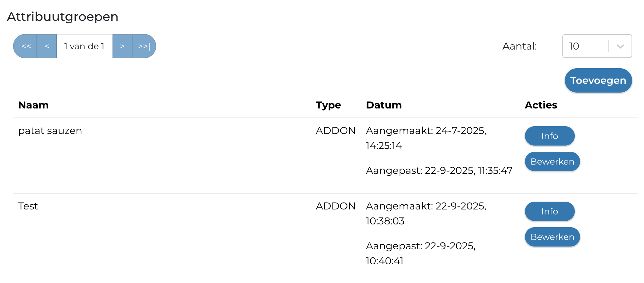Click the Acties column header
Image resolution: width=644 pixels, height=283 pixels.
point(541,105)
